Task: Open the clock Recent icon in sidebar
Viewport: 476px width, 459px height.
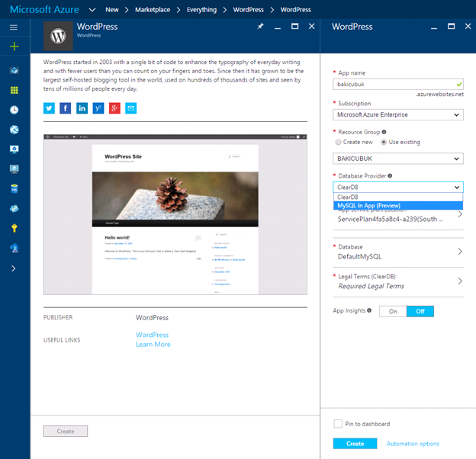Action: point(14,110)
